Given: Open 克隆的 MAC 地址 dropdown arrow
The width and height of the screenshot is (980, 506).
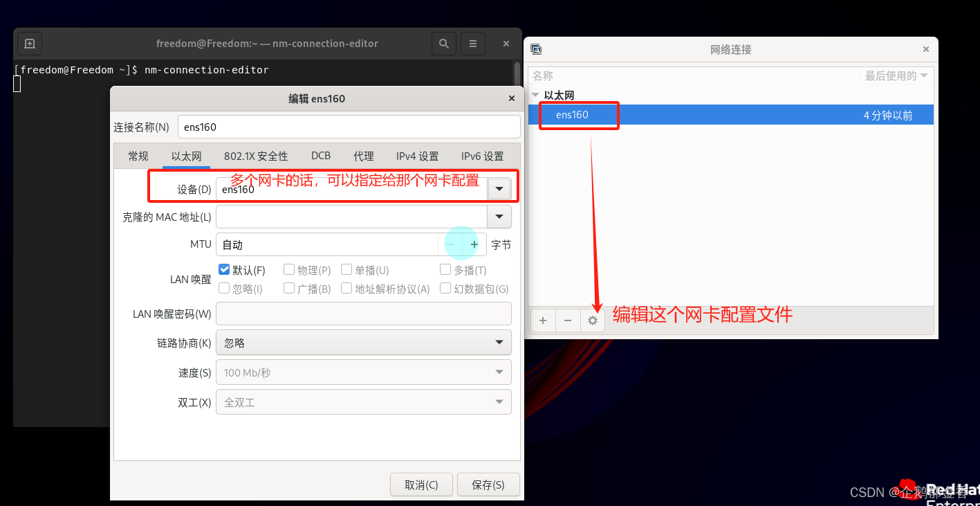Looking at the screenshot, I should [499, 217].
